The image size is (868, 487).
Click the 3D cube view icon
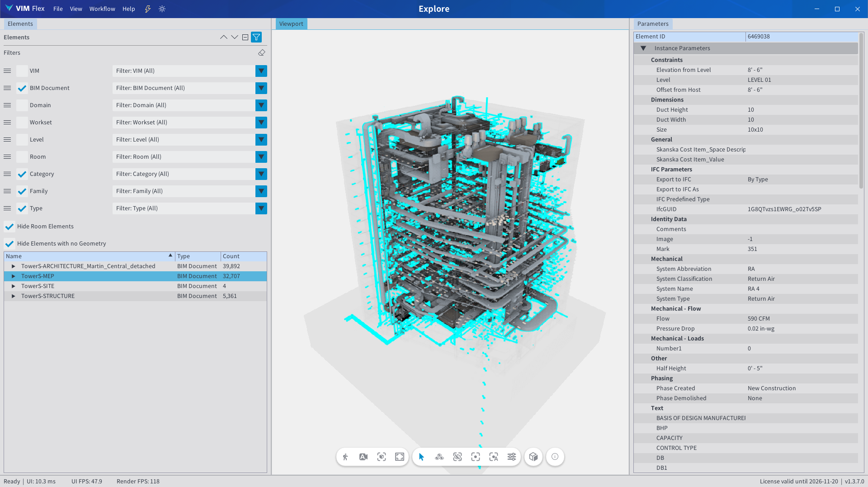tap(533, 457)
